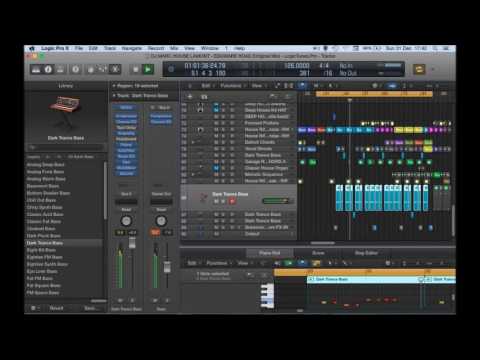Click the green Play transport button

click(x=148, y=69)
